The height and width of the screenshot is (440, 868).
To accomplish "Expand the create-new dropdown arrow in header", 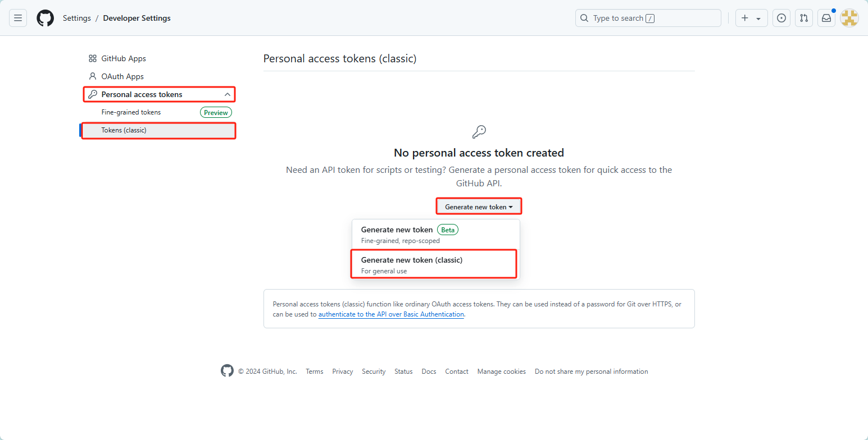I will click(758, 19).
